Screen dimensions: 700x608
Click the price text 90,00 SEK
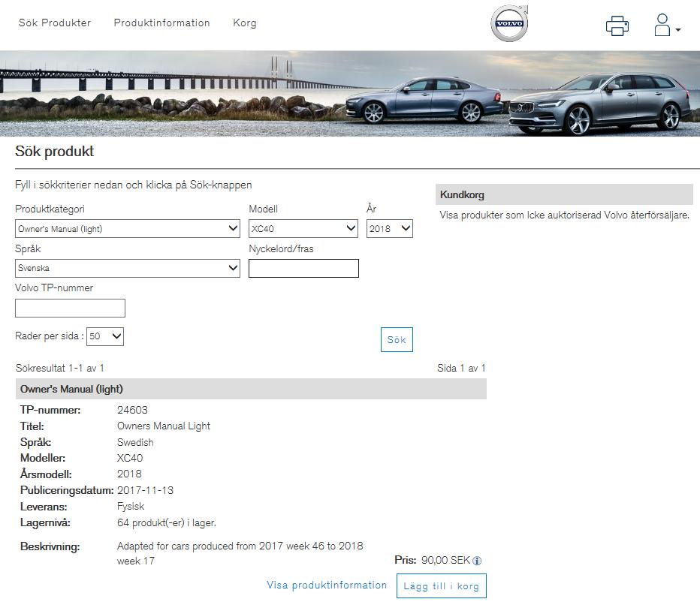coord(445,560)
